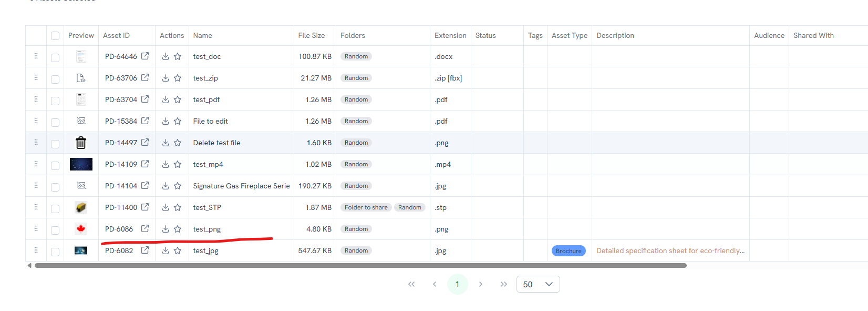Download the test_doc asset
Viewport: 868px width, 311px height.
pos(166,56)
